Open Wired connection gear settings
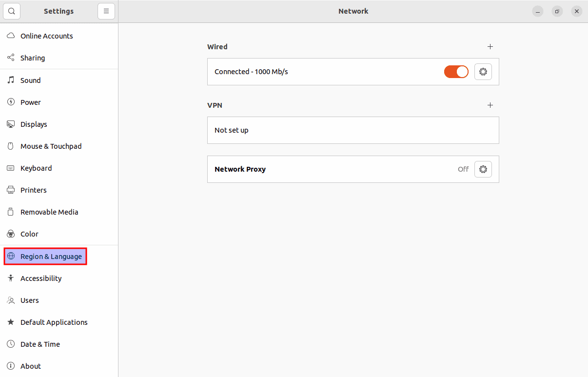588x377 pixels. tap(483, 72)
